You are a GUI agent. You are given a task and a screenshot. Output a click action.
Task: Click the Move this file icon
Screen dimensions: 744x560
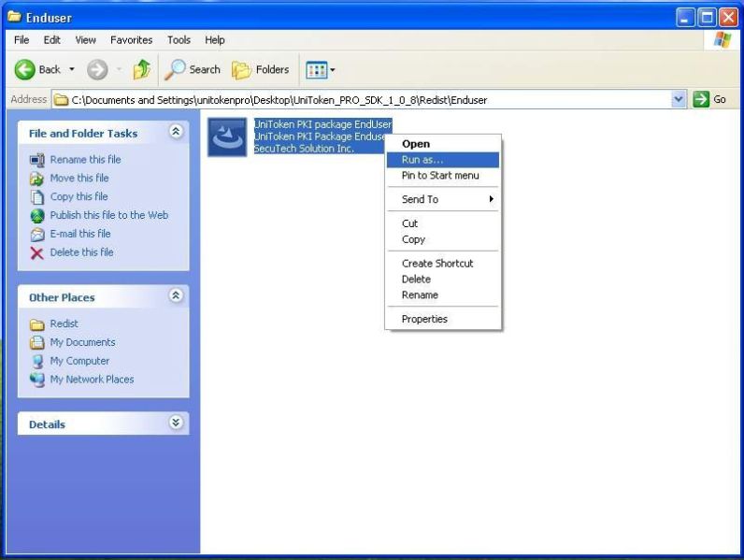(x=37, y=179)
